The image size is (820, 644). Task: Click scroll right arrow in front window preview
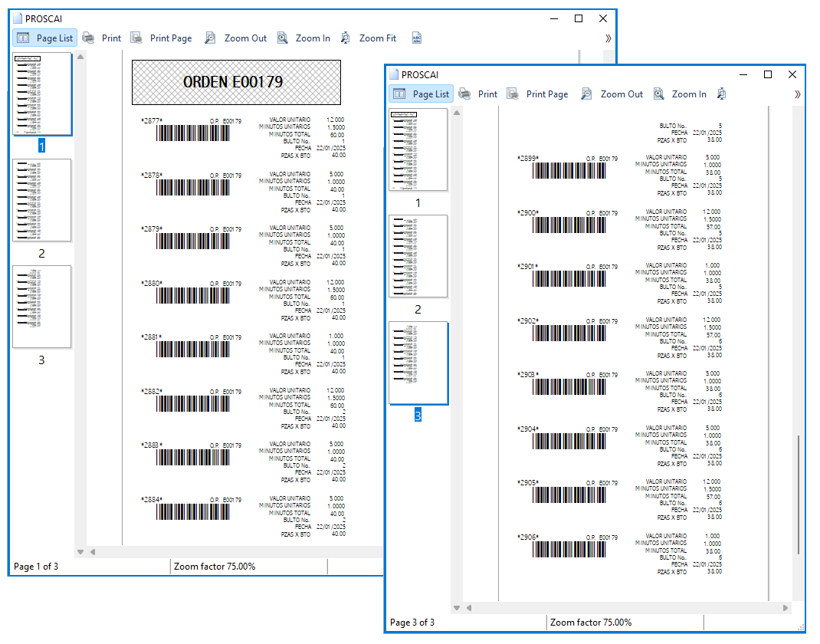(786, 608)
